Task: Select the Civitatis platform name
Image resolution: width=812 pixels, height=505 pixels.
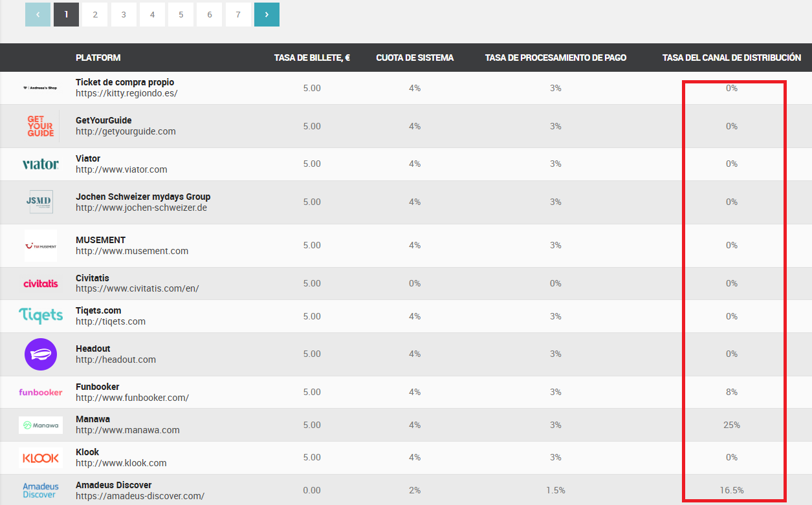Action: point(93,278)
